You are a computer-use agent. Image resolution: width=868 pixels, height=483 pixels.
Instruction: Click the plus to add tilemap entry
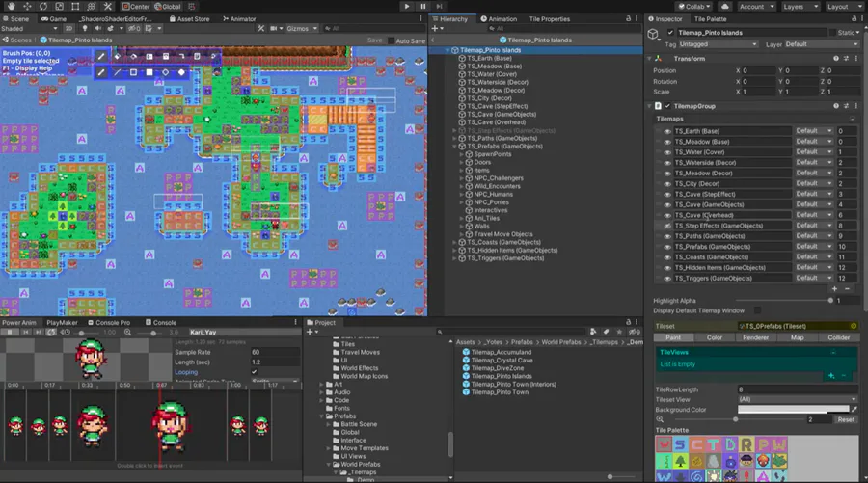click(x=835, y=289)
